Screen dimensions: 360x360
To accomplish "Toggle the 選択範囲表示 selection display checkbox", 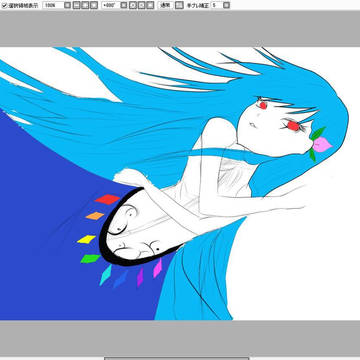I will point(4,5).
